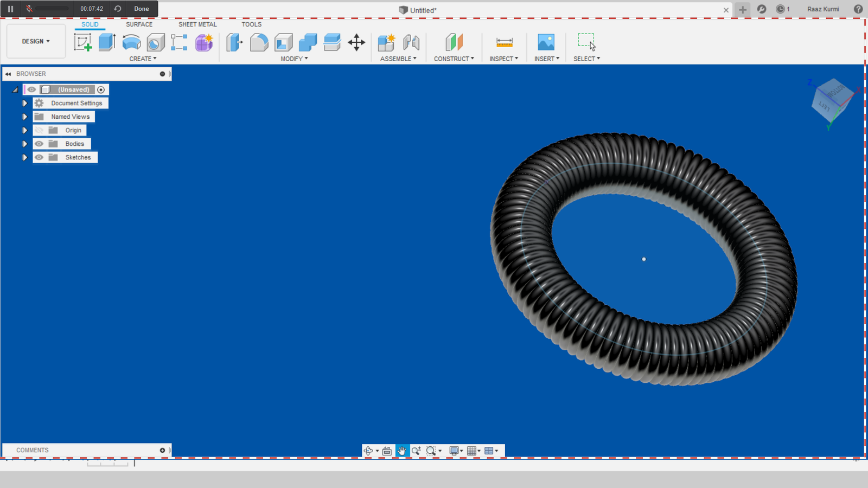Click the Offset Plane construct icon

[x=454, y=42]
